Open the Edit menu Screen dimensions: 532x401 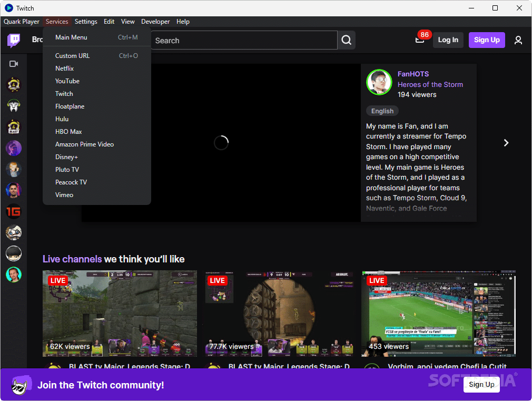pos(109,22)
